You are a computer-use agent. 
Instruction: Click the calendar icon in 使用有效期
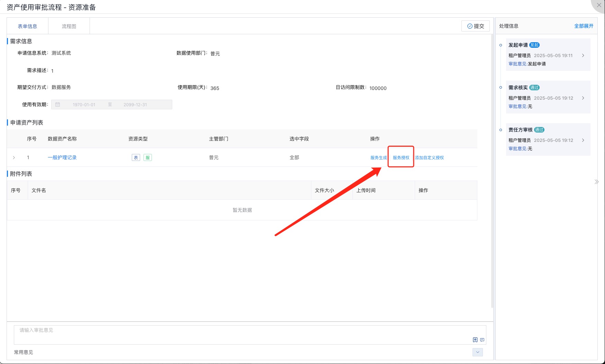58,104
